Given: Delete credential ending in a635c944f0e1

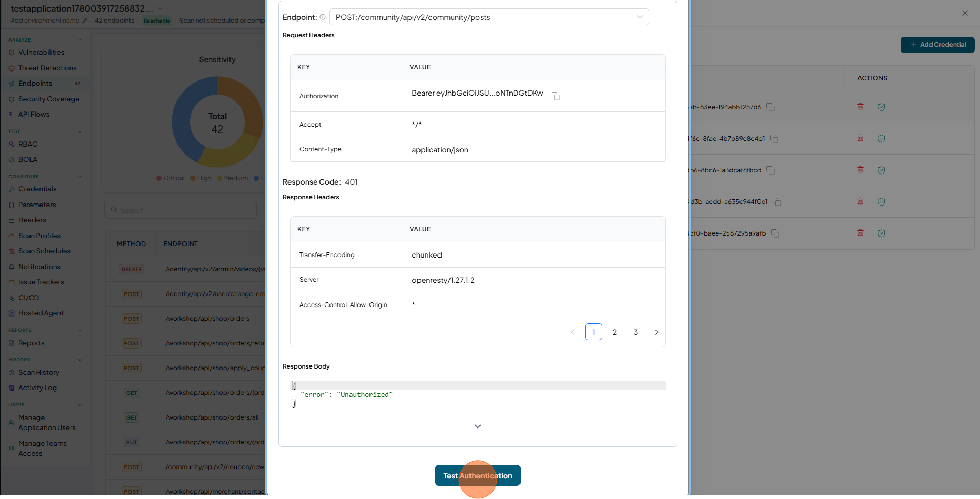Looking at the screenshot, I should pos(861,201).
